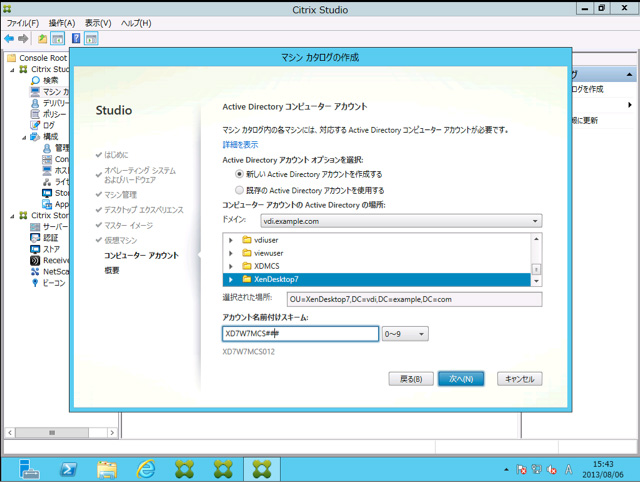Go to マスター イメージ wizard step
The image size is (640, 482).
click(129, 225)
